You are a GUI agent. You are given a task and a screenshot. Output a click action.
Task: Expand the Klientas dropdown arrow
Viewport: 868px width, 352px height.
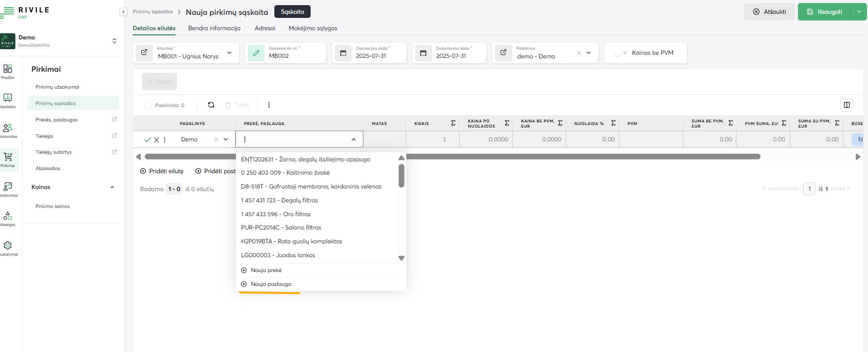tap(229, 53)
